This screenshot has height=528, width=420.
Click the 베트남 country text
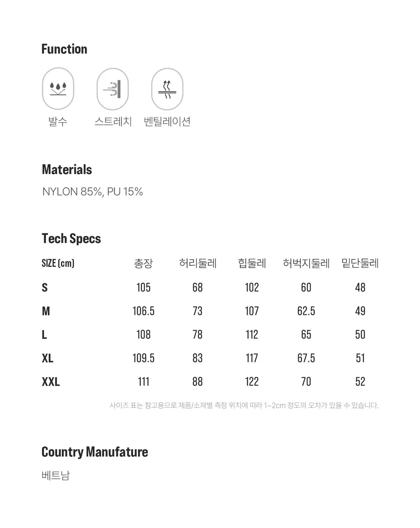click(56, 475)
